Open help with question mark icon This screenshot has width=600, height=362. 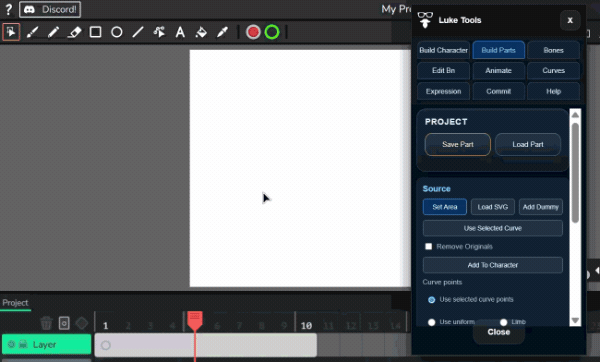pyautogui.click(x=8, y=9)
